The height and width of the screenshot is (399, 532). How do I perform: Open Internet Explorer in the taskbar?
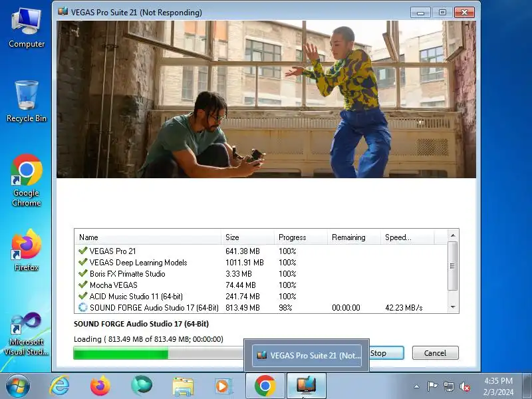pos(59,386)
